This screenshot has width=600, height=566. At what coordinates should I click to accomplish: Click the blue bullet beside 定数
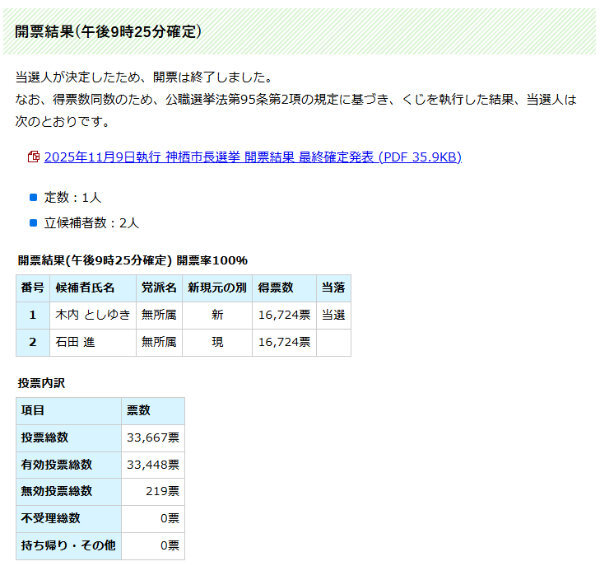(x=33, y=197)
